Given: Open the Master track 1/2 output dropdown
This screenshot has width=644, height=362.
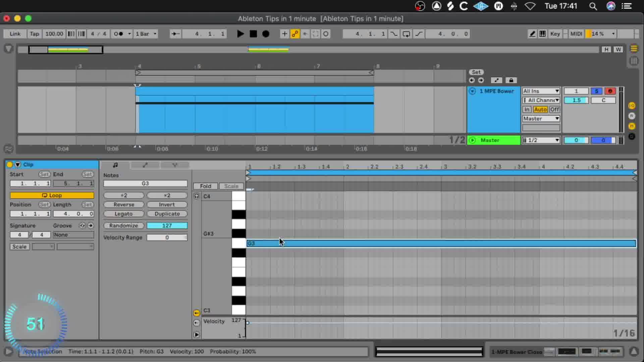Looking at the screenshot, I should pos(541,140).
